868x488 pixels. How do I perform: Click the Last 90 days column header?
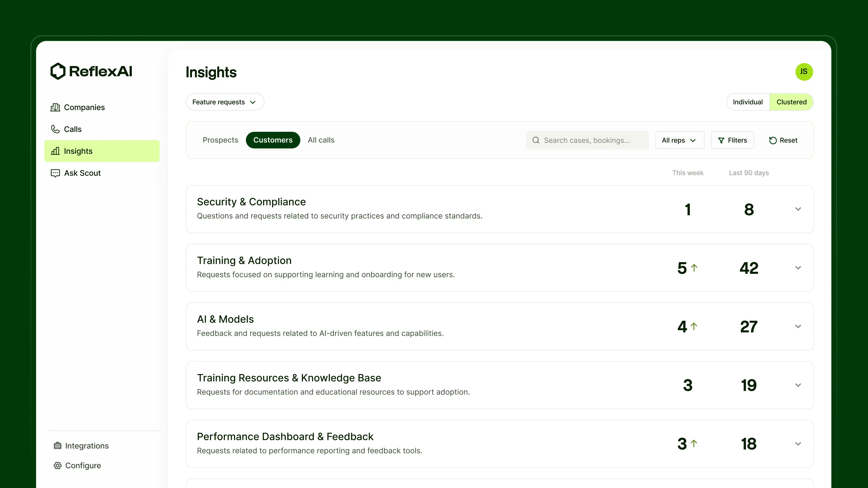click(x=749, y=173)
